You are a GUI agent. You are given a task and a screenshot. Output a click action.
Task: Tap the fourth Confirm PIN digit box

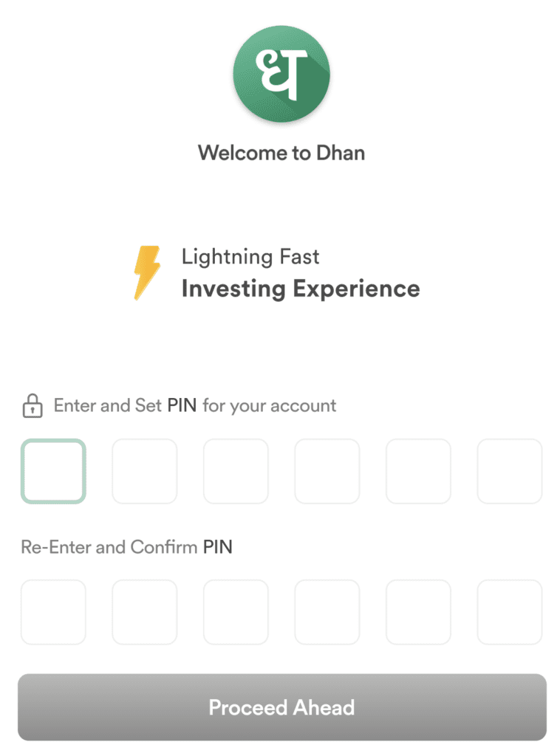tap(327, 612)
